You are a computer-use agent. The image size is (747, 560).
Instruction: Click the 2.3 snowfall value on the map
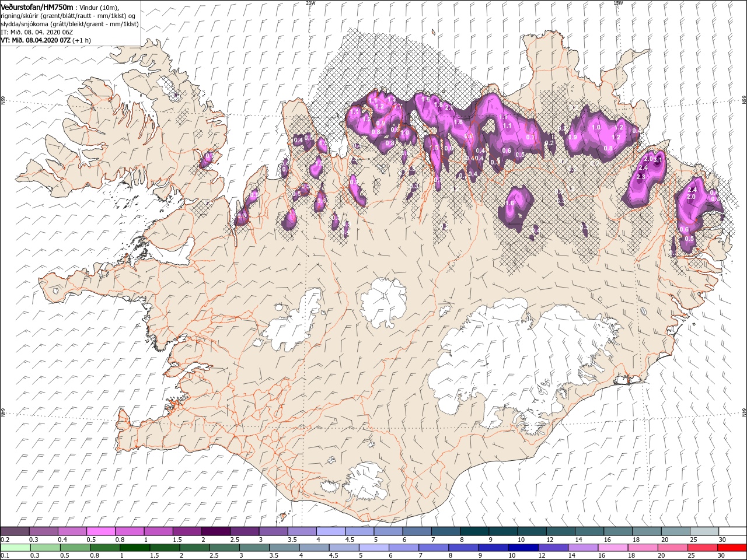tap(640, 177)
